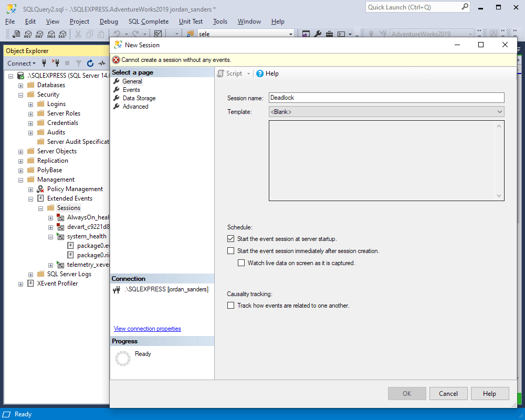525x420 pixels.
Task: Refresh the Object Explorer
Action: click(90, 63)
